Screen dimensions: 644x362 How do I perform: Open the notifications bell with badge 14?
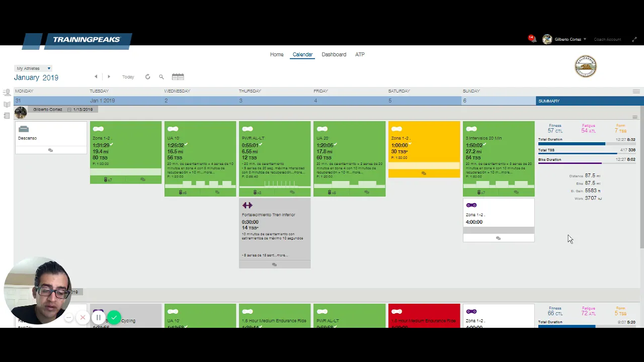click(x=531, y=38)
